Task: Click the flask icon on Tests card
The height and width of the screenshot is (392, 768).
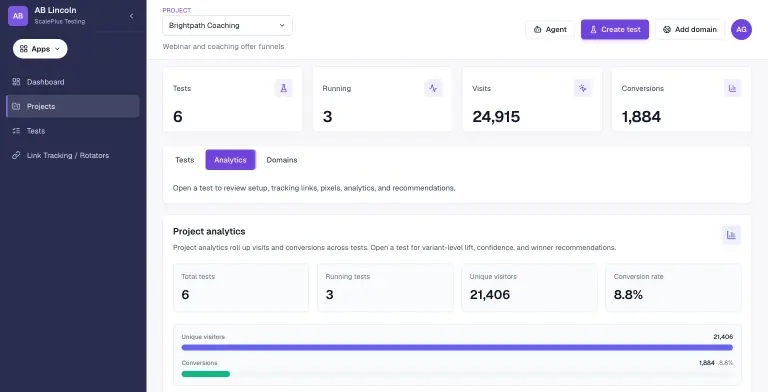Action: click(x=283, y=88)
